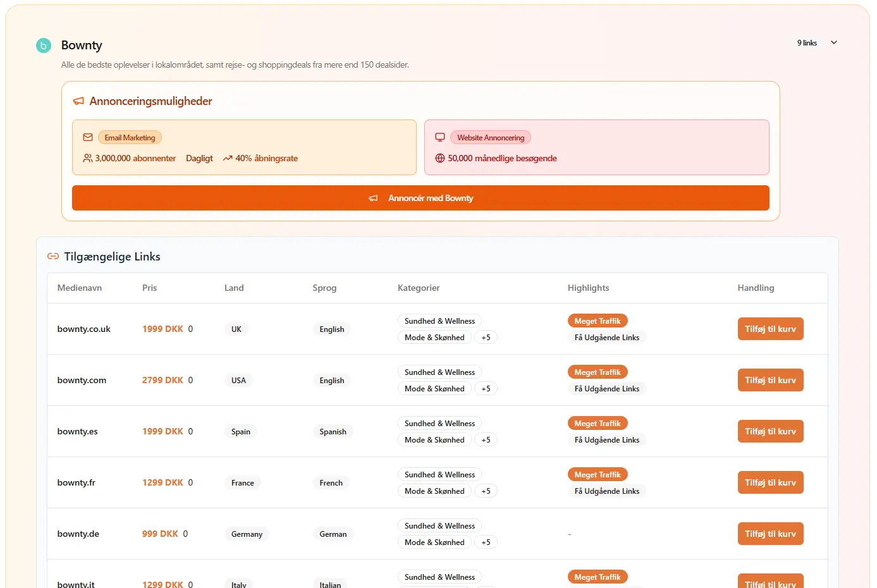Click the French language tag
877x588 pixels.
point(331,483)
